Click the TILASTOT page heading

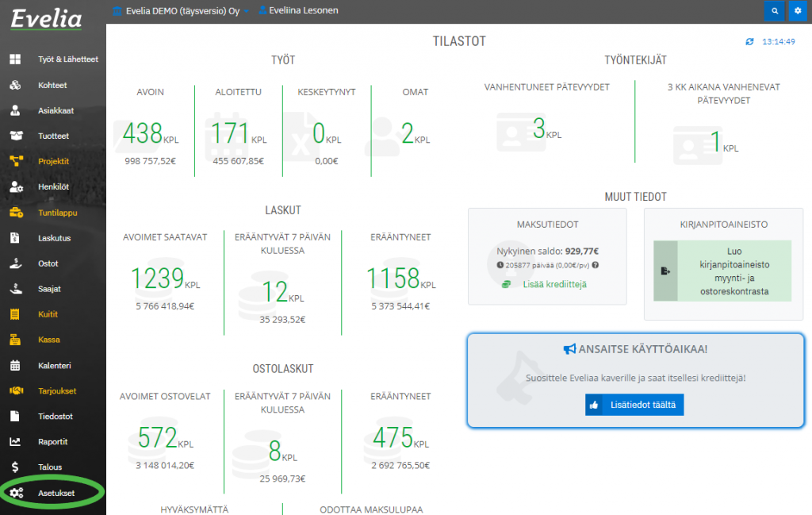[459, 41]
